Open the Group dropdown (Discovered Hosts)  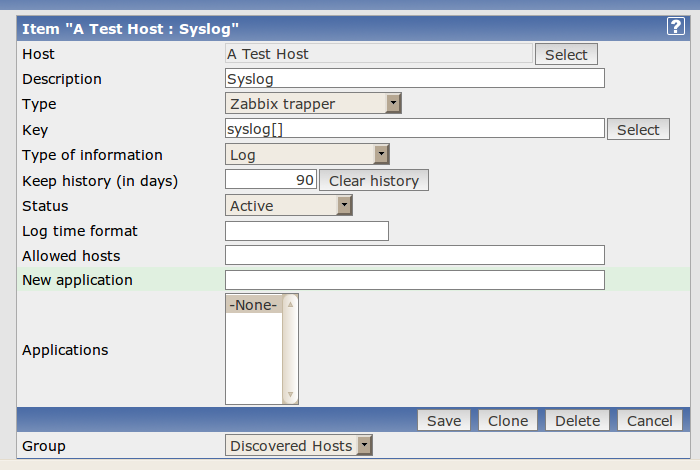point(299,446)
